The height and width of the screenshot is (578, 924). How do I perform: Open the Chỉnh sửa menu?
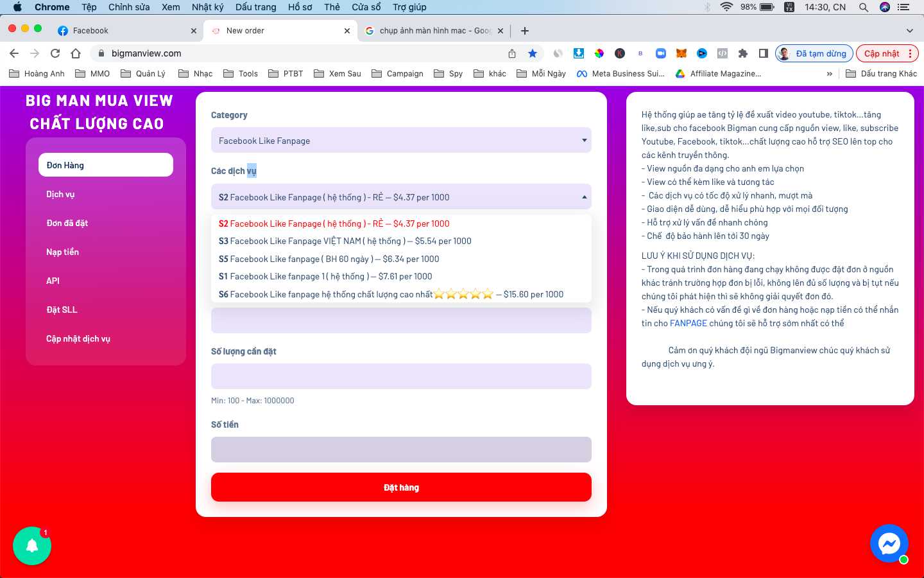[x=129, y=7]
